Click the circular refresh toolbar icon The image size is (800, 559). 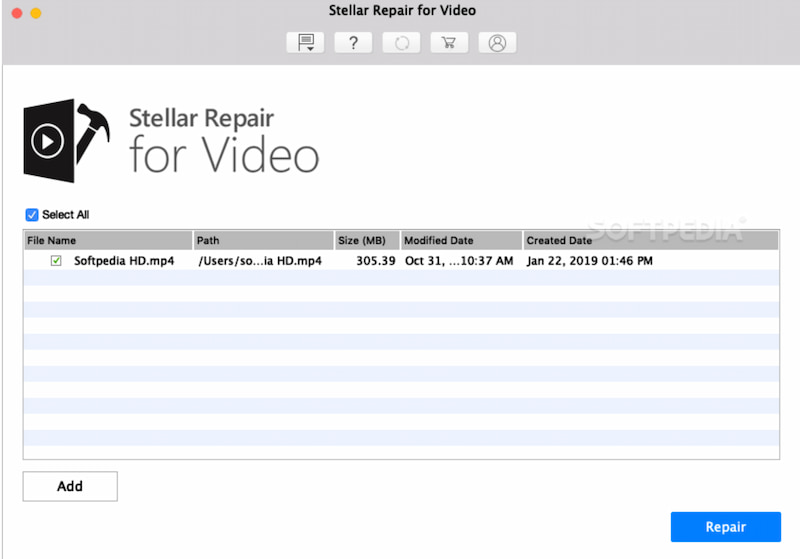point(401,43)
